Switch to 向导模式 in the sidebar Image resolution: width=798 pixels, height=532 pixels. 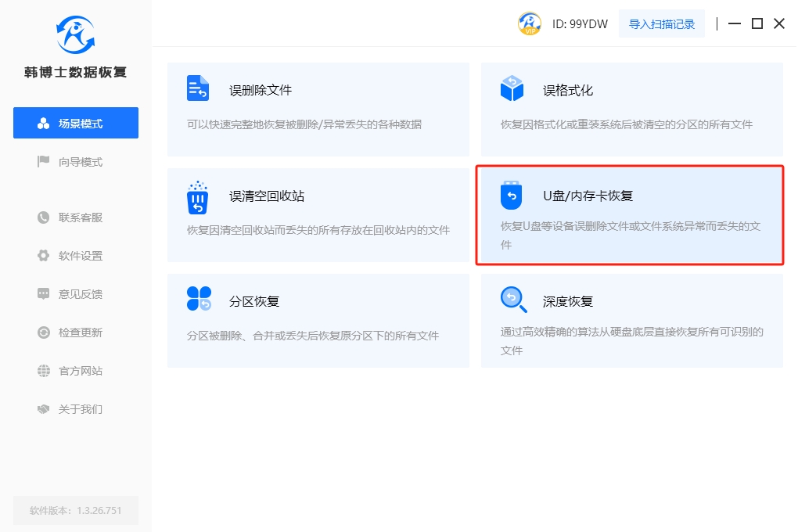(76, 162)
